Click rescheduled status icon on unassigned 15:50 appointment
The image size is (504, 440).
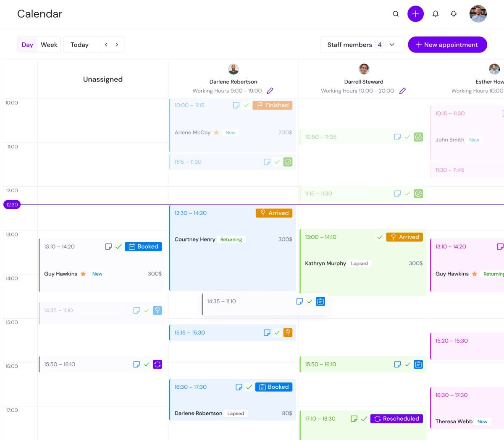click(x=157, y=364)
